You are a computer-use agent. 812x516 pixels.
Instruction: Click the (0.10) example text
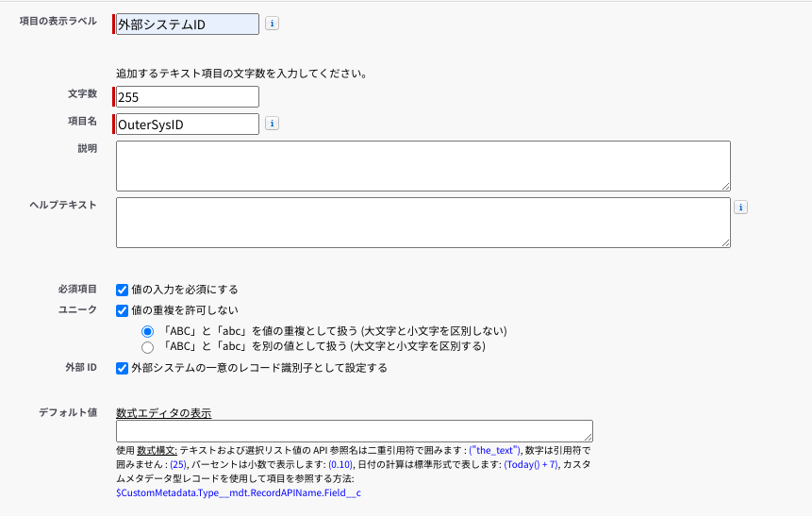point(340,464)
